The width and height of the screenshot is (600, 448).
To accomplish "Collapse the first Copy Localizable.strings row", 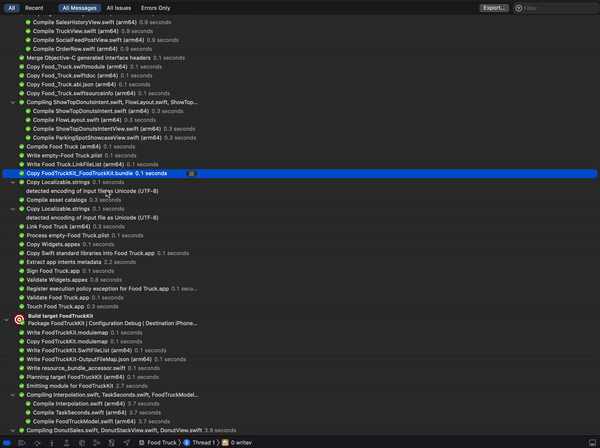I will tap(13, 182).
